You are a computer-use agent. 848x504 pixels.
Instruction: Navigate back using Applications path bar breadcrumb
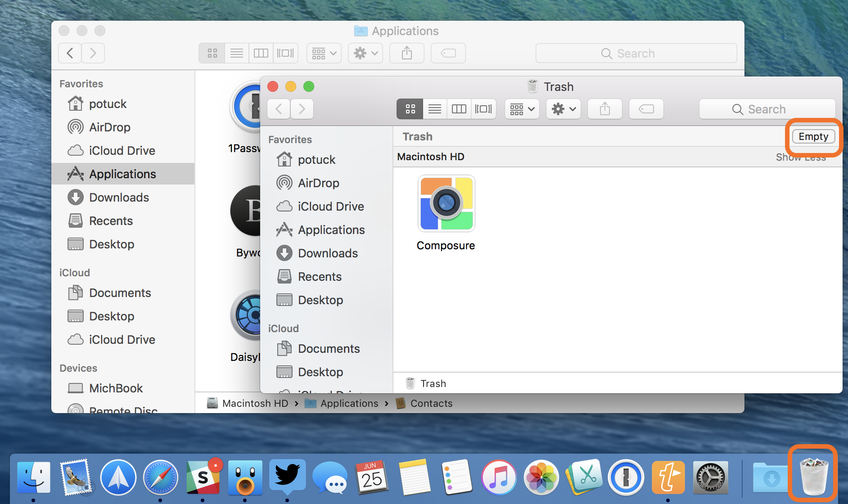coord(349,403)
